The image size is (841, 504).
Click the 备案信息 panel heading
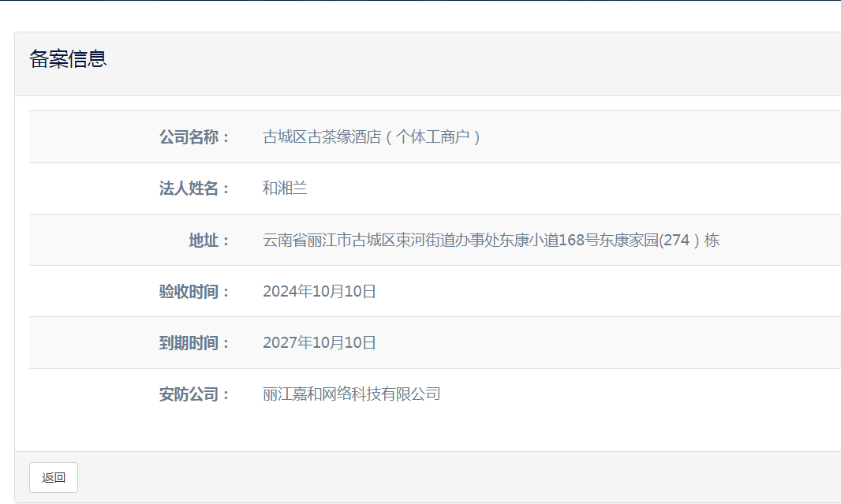[69, 59]
